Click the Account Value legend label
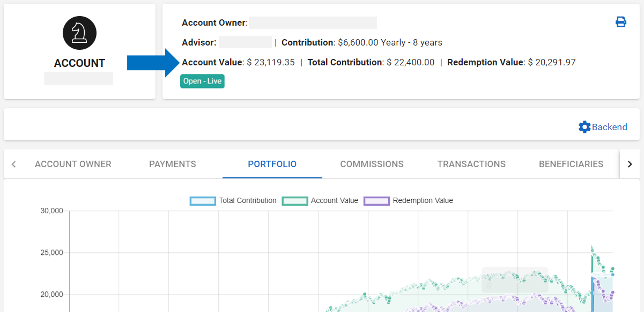 334,200
